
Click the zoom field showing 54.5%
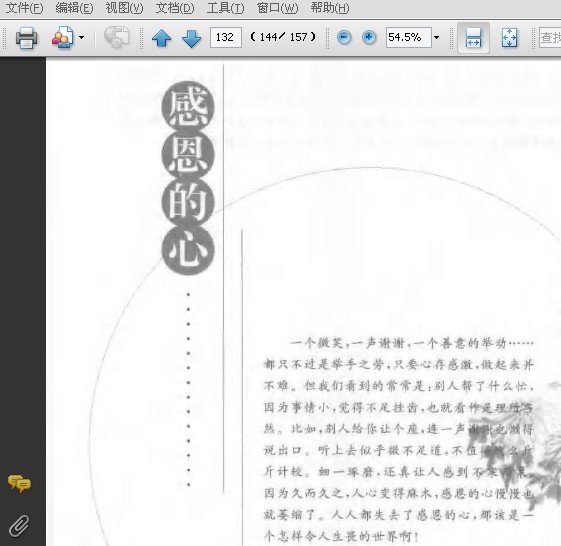click(x=409, y=37)
